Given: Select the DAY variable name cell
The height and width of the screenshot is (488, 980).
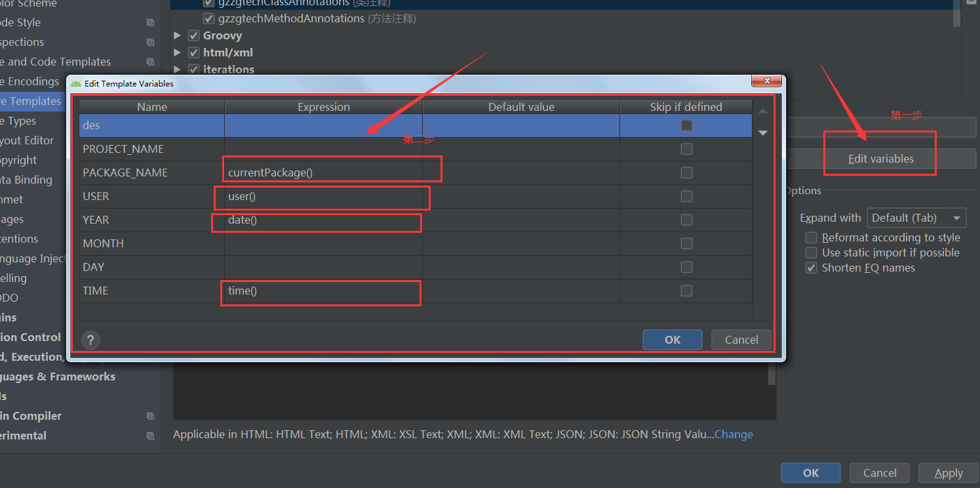Looking at the screenshot, I should 152,267.
